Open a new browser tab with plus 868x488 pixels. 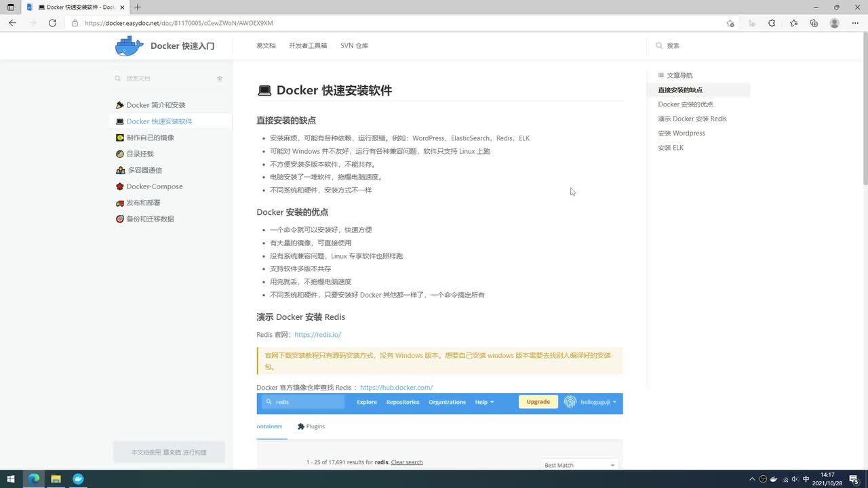138,7
